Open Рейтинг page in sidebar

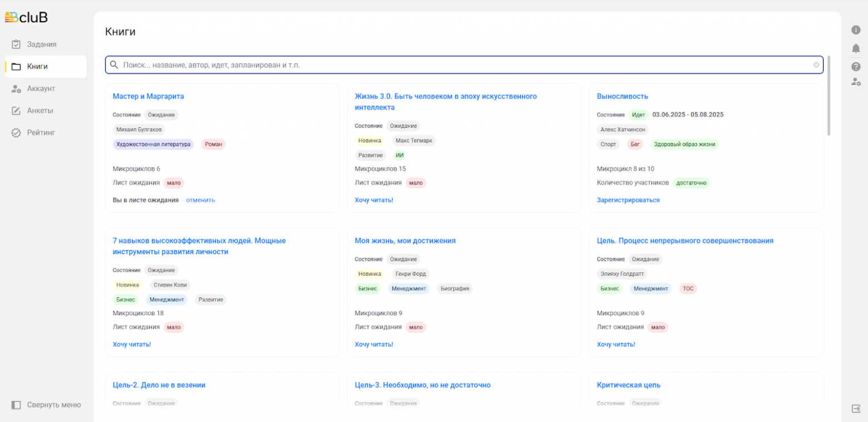41,133
